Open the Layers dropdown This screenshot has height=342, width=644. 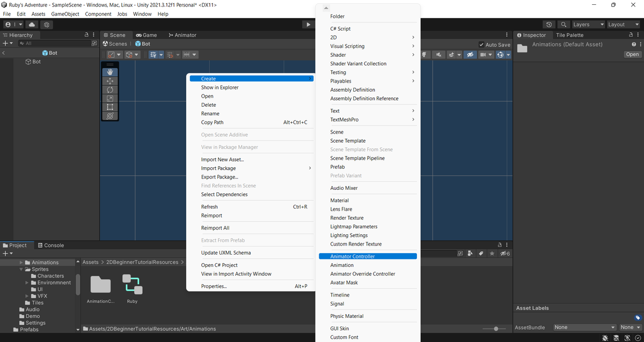click(588, 25)
